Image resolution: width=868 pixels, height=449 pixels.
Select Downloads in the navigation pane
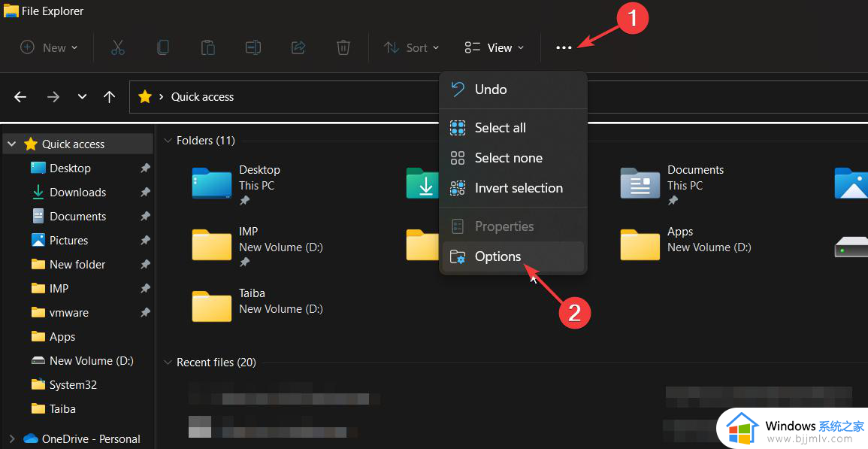78,192
